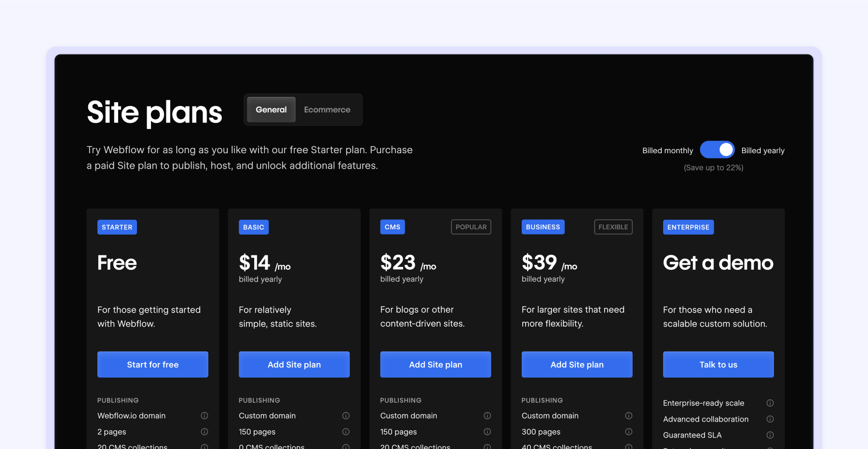The height and width of the screenshot is (449, 868).
Task: Click the Site plans heading
Action: point(154,113)
